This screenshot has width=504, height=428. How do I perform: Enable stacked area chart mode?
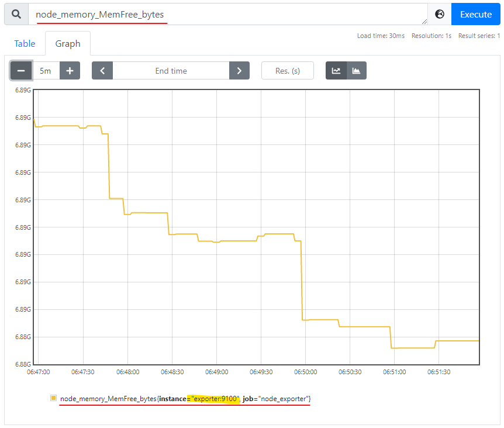(x=356, y=71)
